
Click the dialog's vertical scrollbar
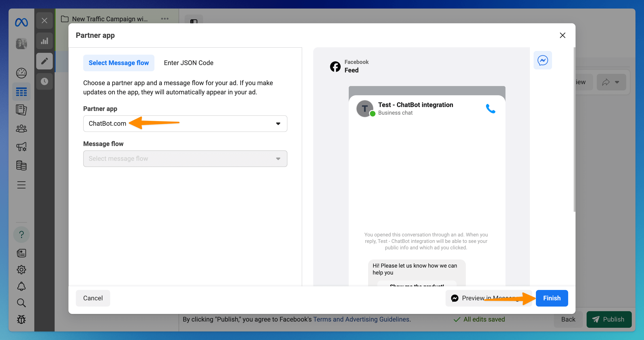coord(574,129)
